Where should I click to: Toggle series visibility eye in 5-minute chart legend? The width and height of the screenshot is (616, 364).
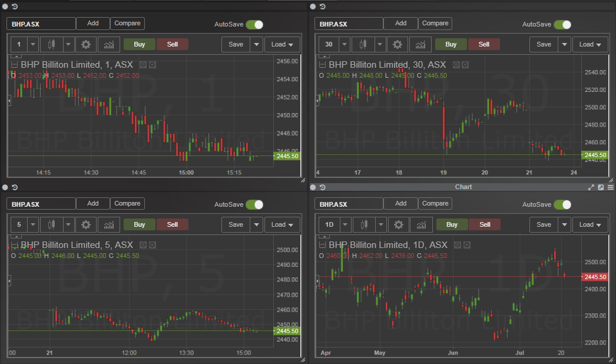click(x=143, y=245)
